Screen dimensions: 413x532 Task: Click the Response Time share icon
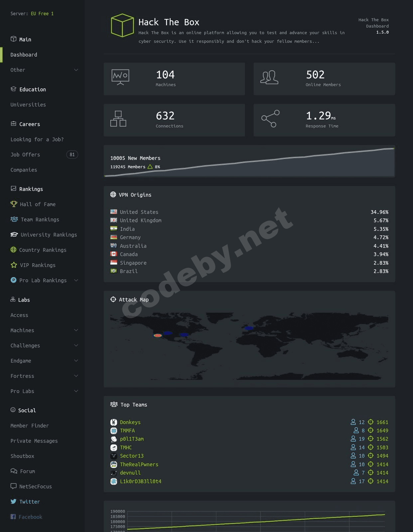tap(270, 119)
